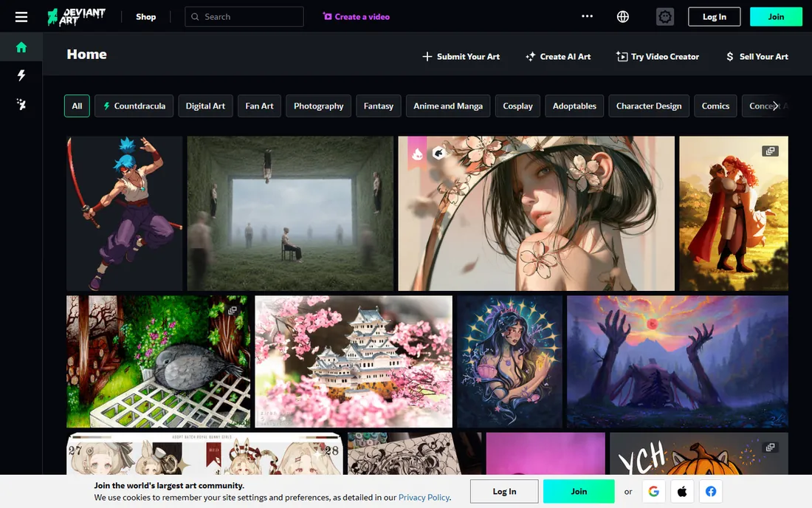
Task: Select the Home sidebar icon
Action: pos(21,47)
